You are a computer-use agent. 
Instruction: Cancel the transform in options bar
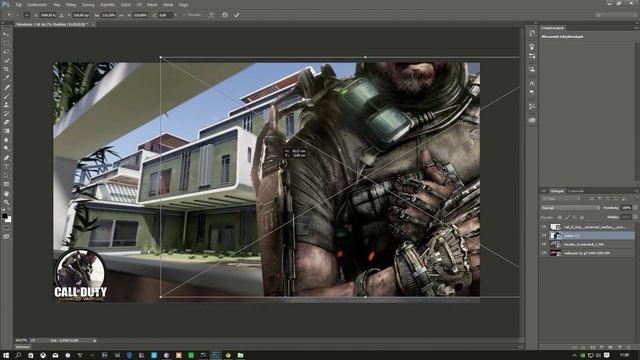(x=225, y=15)
